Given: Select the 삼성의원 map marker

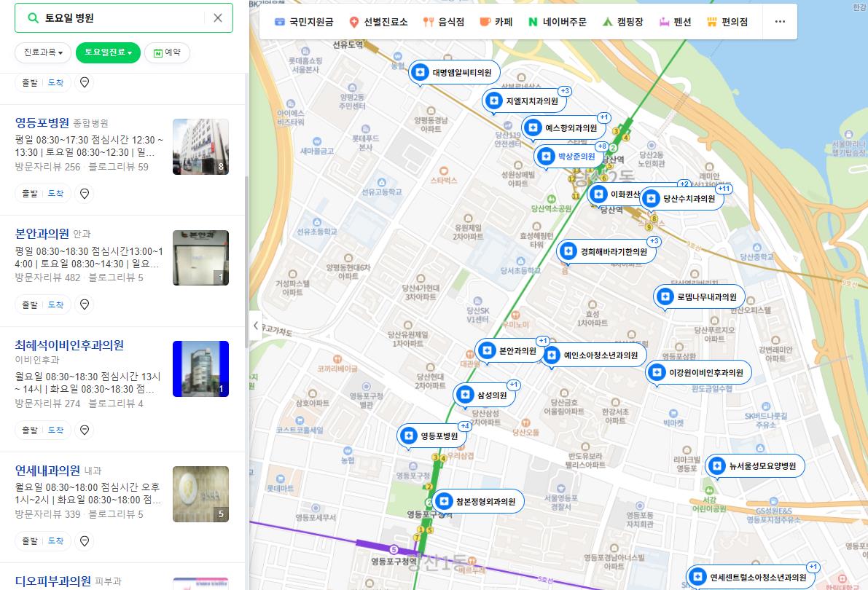Looking at the screenshot, I should click(485, 396).
